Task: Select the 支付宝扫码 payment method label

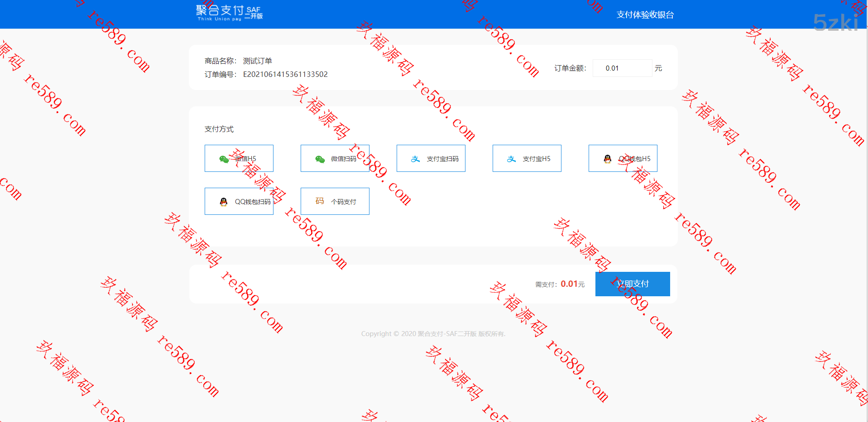Action: 442,159
